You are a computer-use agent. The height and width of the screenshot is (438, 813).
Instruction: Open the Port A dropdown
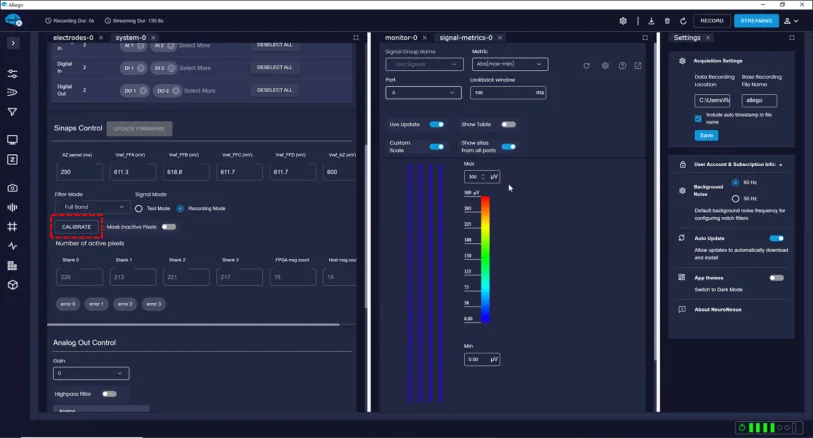(x=423, y=93)
